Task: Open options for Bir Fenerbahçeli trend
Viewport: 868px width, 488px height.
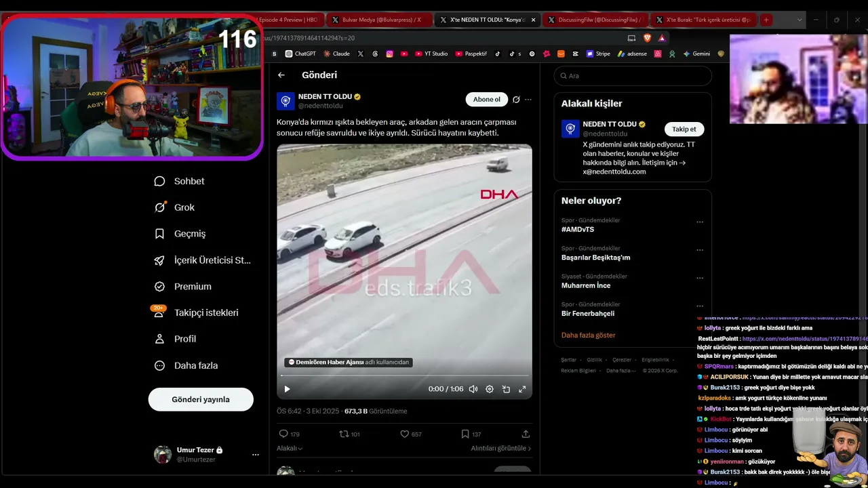Action: [700, 306]
